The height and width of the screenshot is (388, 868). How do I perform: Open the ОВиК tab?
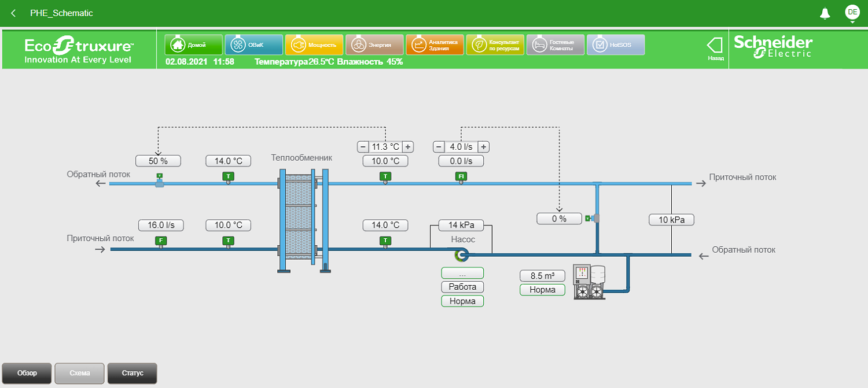253,45
